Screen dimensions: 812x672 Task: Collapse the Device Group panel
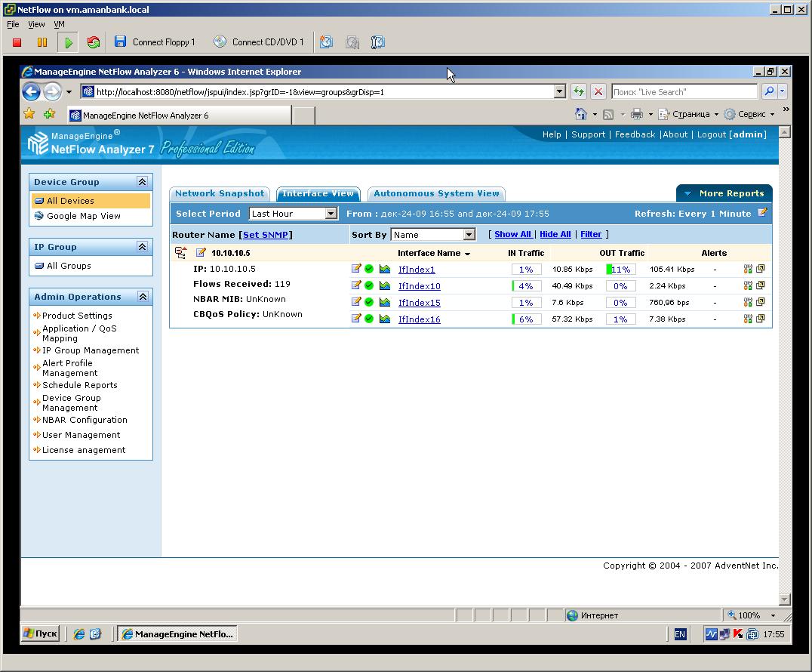pos(142,182)
